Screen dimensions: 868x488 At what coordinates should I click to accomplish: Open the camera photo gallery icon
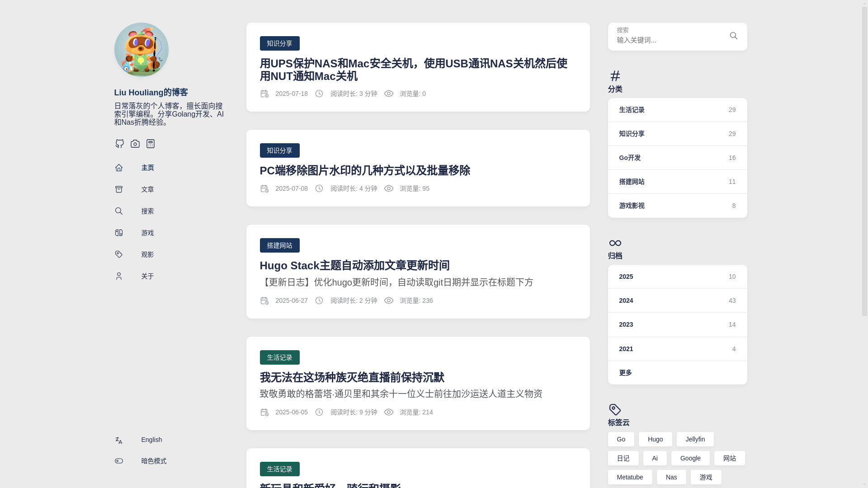point(135,144)
